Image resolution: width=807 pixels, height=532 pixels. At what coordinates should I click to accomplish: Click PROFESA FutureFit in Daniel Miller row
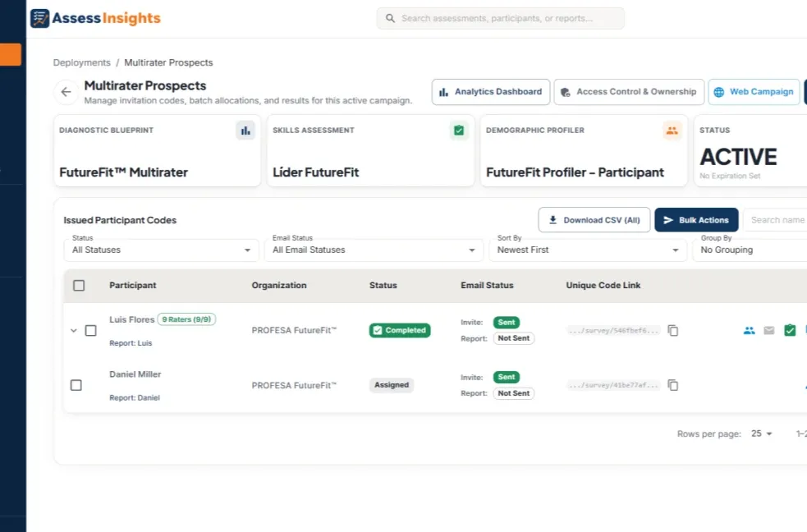pyautogui.click(x=294, y=385)
